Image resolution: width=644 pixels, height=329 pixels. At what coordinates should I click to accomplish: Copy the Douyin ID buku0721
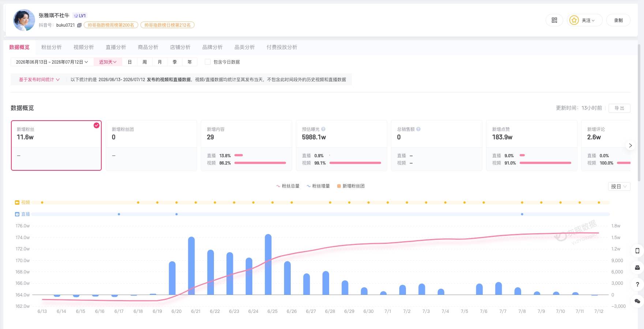79,25
